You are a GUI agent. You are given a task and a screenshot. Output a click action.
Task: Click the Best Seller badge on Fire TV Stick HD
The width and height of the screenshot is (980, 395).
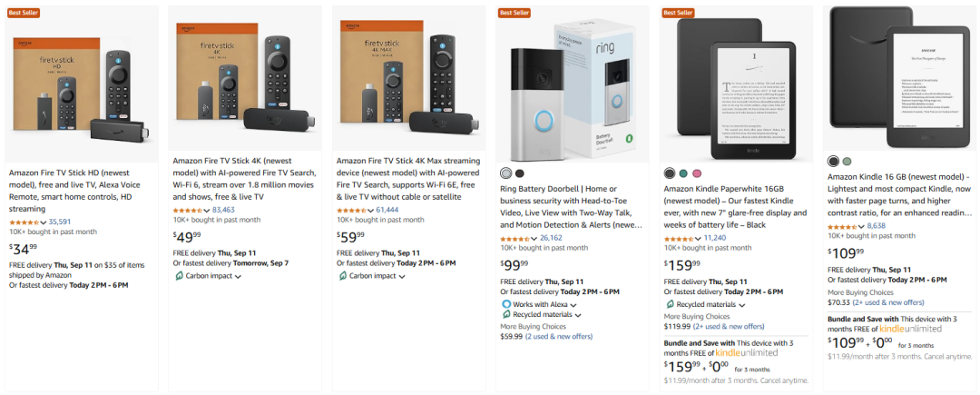tap(23, 12)
